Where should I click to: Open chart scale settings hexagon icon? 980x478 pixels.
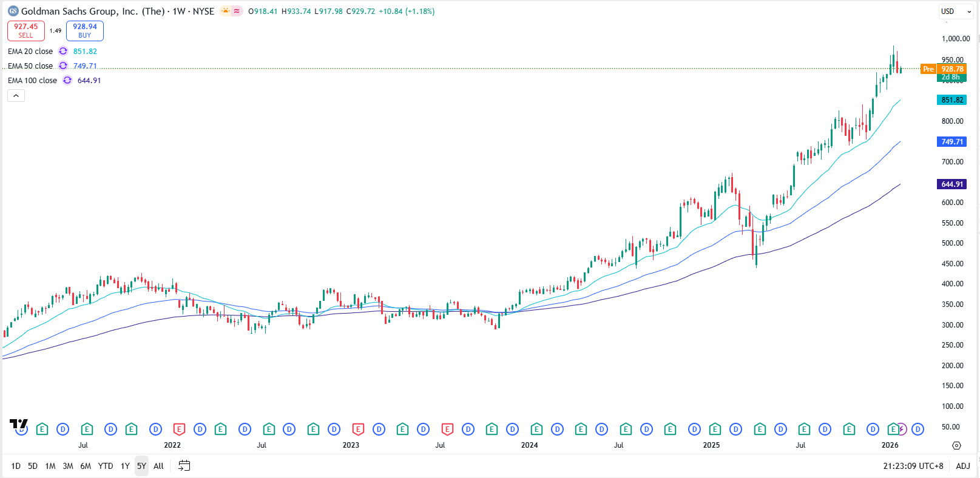coord(956,445)
